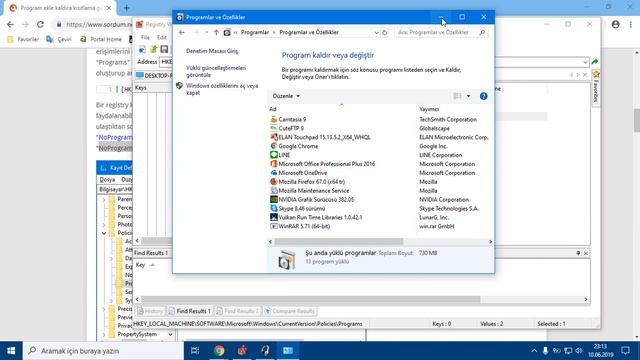Click the search magnifier in Programs window
This screenshot has height=360, width=640.
pyautogui.click(x=482, y=32)
